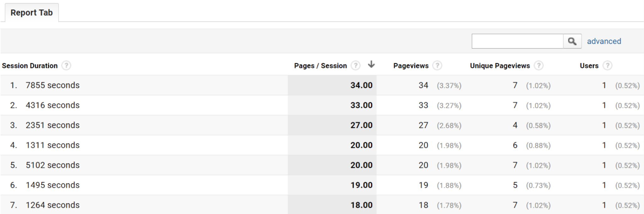Click the sort descending arrow icon
The height and width of the screenshot is (214, 644).
click(x=371, y=65)
